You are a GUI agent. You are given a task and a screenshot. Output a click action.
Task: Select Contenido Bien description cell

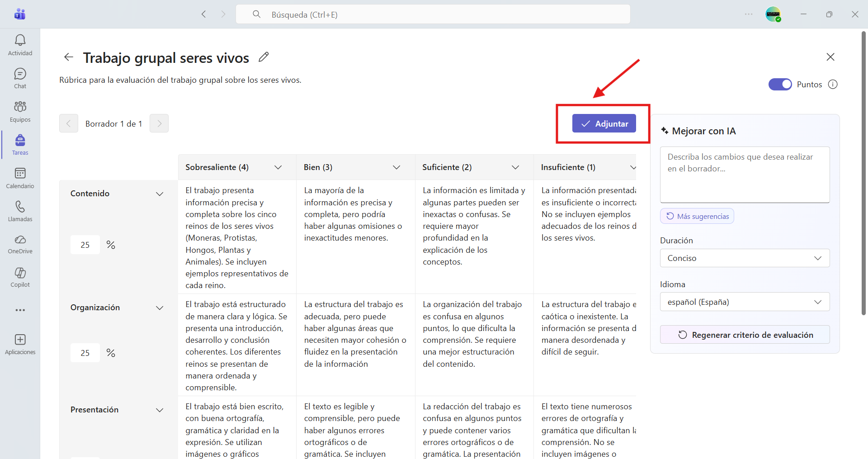356,237
